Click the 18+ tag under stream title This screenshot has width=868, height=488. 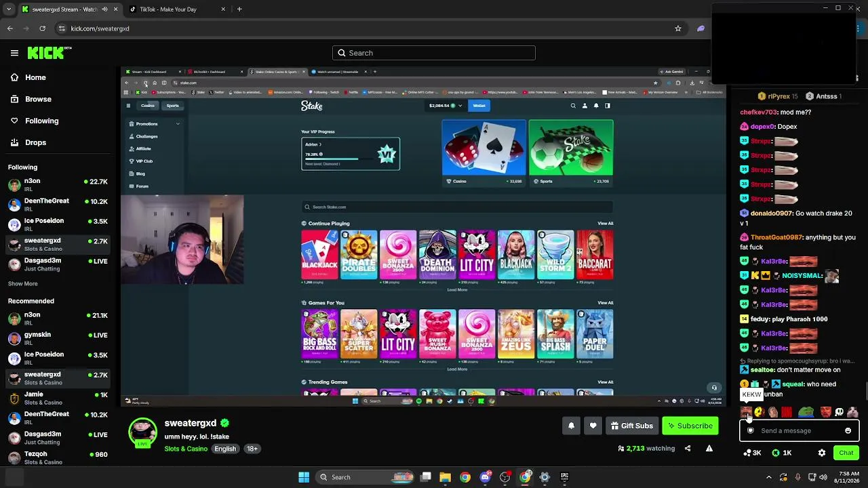(x=252, y=449)
